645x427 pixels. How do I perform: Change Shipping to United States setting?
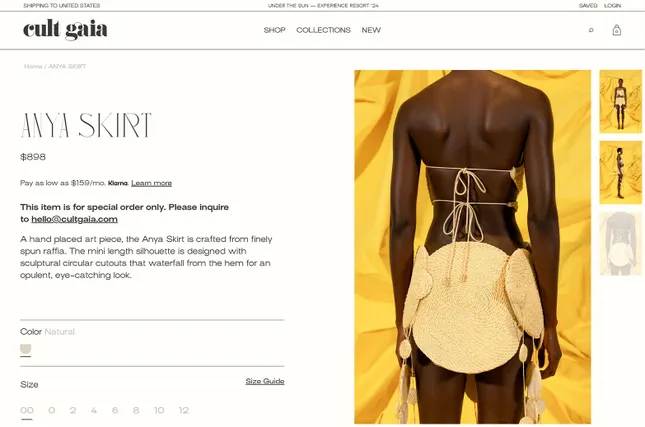[62, 5]
